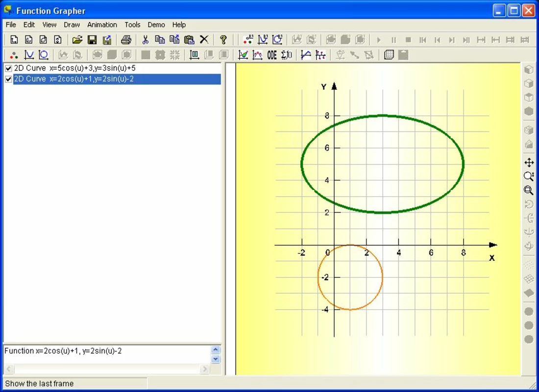The image size is (539, 392).
Task: Add a 2D function curve from second toolbar
Action: coord(29,55)
